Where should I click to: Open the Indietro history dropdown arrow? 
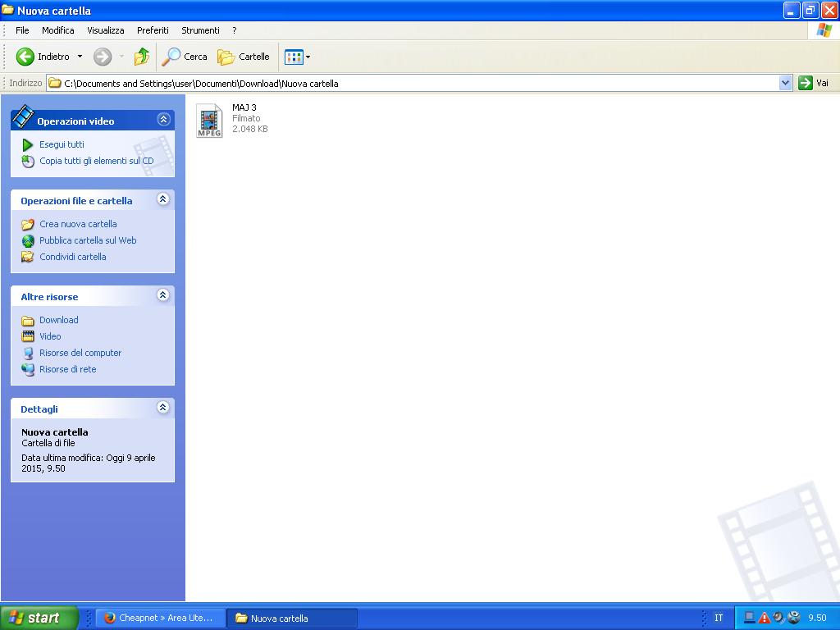point(80,57)
